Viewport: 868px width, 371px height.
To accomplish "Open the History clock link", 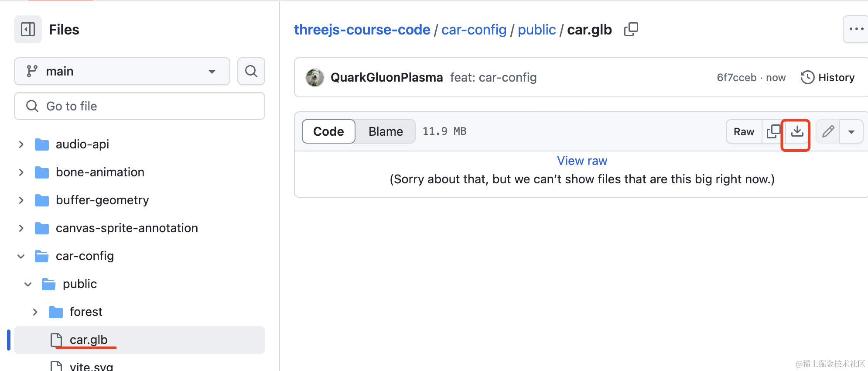I will [827, 77].
